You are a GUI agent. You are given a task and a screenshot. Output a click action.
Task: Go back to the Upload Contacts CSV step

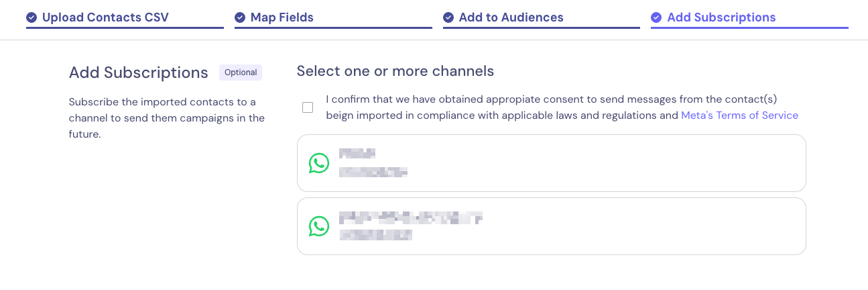[105, 18]
